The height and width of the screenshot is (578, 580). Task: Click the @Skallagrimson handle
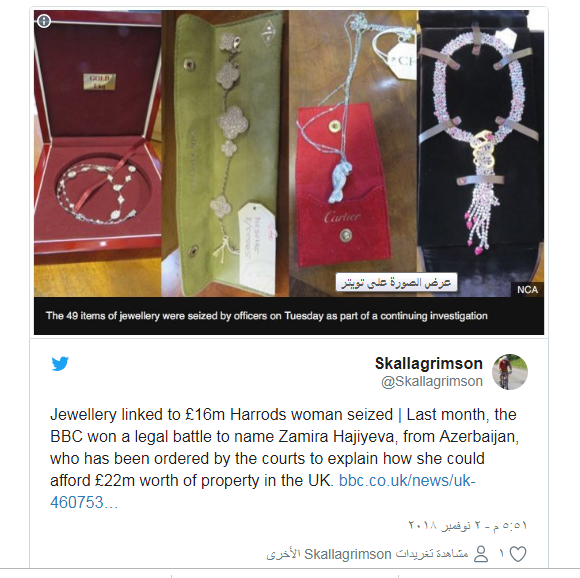[432, 381]
